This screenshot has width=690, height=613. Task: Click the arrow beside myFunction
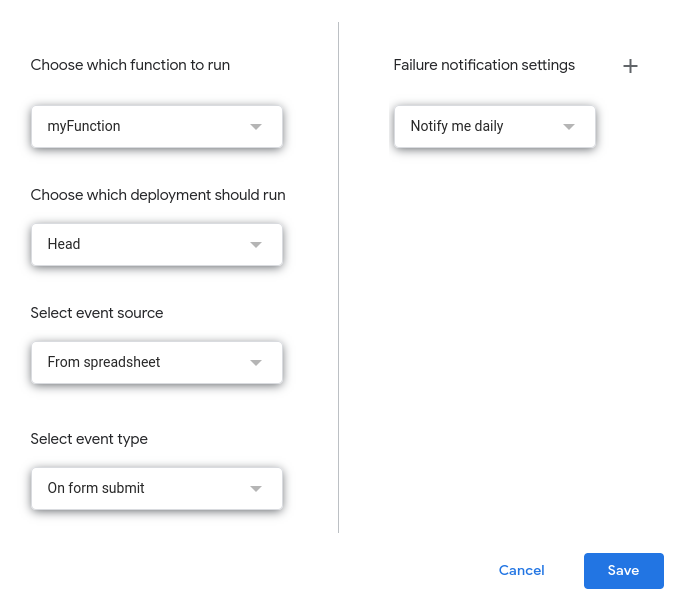click(x=256, y=127)
